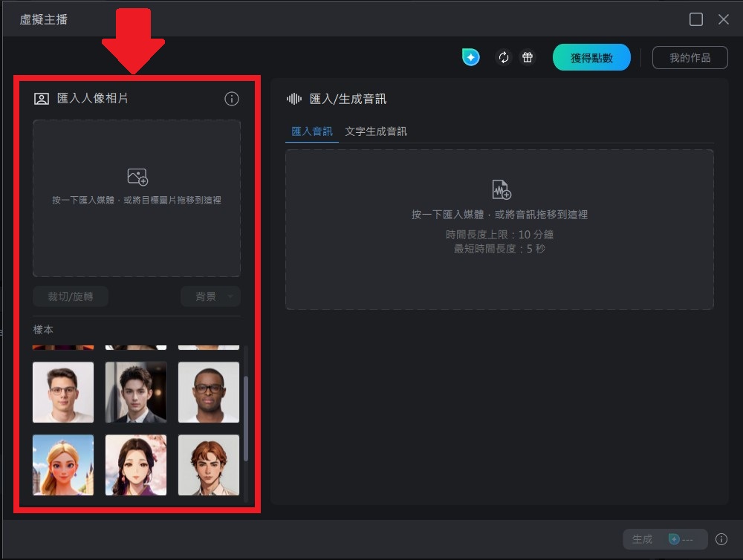Click the 獲得點數 button
Viewport: 743px width, 560px height.
pos(591,57)
